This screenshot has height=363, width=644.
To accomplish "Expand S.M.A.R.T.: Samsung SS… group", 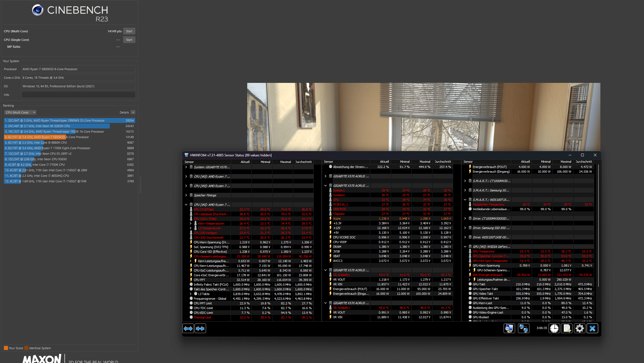I will point(465,190).
